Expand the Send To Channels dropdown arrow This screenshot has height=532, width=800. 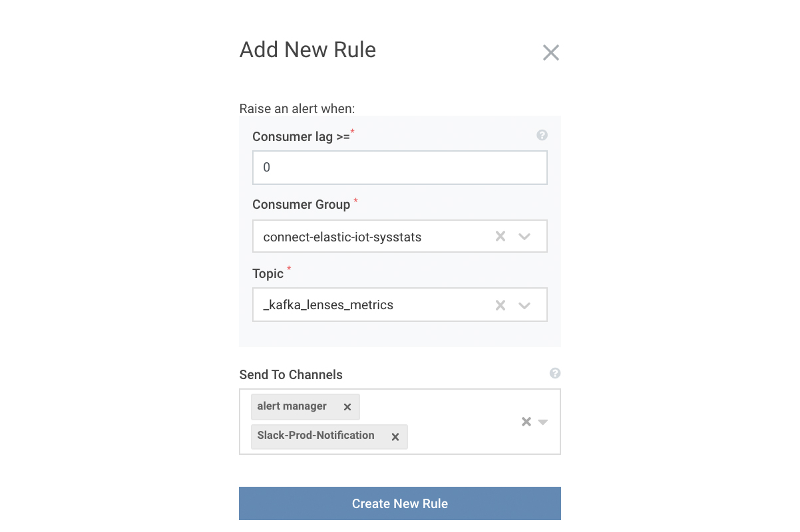[543, 422]
